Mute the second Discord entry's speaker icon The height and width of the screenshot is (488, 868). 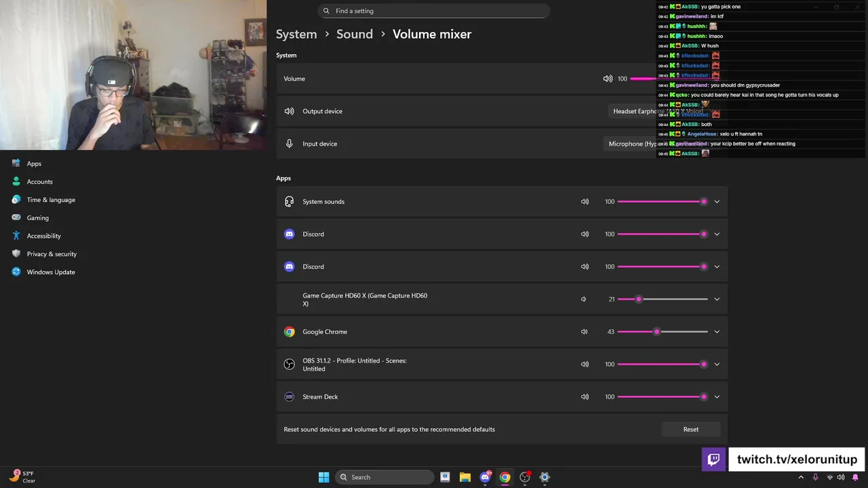(x=585, y=266)
